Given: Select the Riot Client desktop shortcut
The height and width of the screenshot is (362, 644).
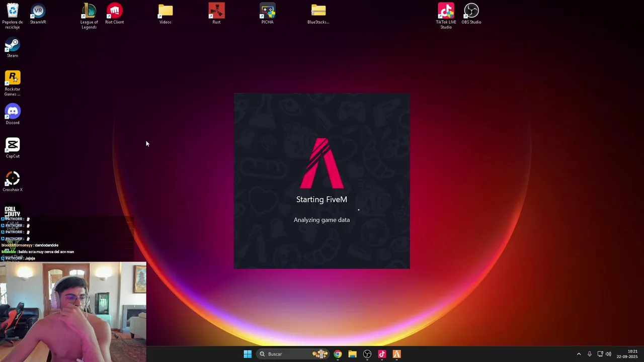Looking at the screenshot, I should tap(115, 14).
